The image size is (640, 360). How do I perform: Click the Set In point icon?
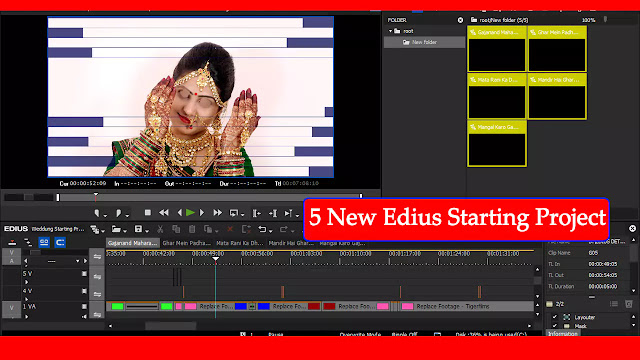click(x=97, y=213)
